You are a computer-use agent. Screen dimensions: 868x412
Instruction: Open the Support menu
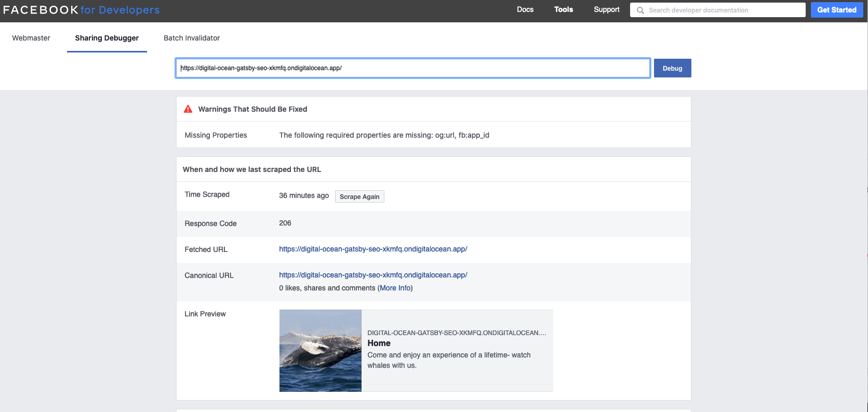pos(607,9)
